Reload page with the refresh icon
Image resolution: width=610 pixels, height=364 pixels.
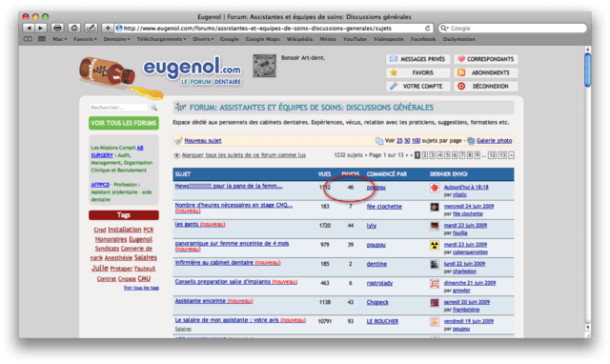[428, 28]
